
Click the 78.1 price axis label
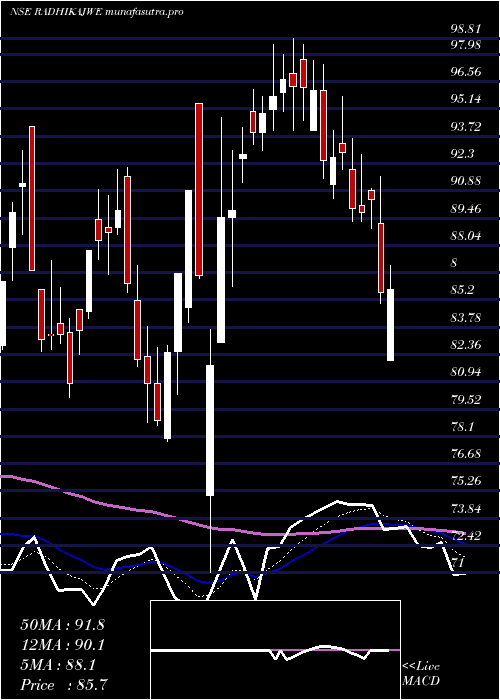pos(463,427)
